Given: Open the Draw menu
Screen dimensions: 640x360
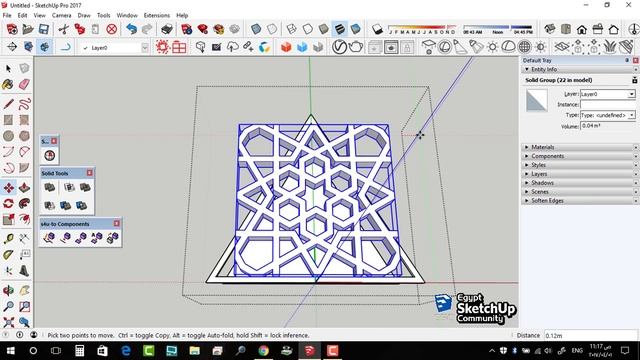Looking at the screenshot, I should 84,15.
